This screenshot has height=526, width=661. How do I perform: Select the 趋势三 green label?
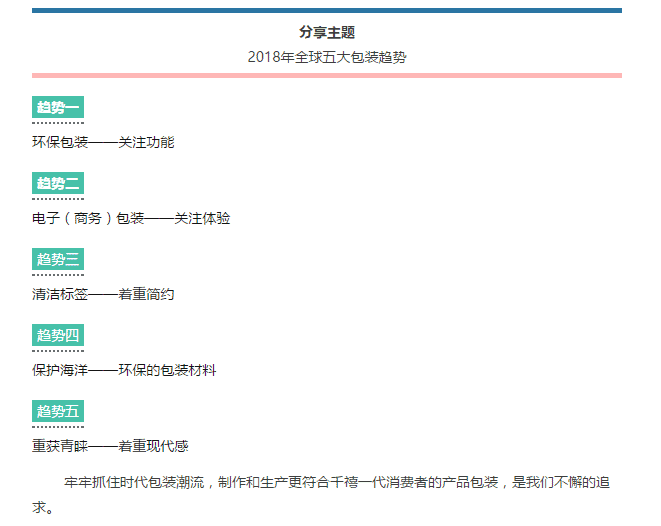pos(58,259)
